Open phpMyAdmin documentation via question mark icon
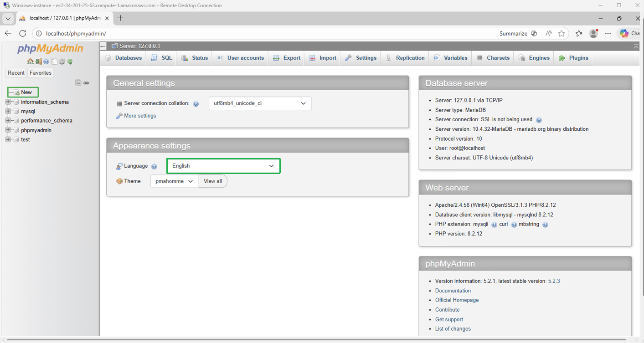This screenshot has height=343, width=644. pyautogui.click(x=46, y=61)
